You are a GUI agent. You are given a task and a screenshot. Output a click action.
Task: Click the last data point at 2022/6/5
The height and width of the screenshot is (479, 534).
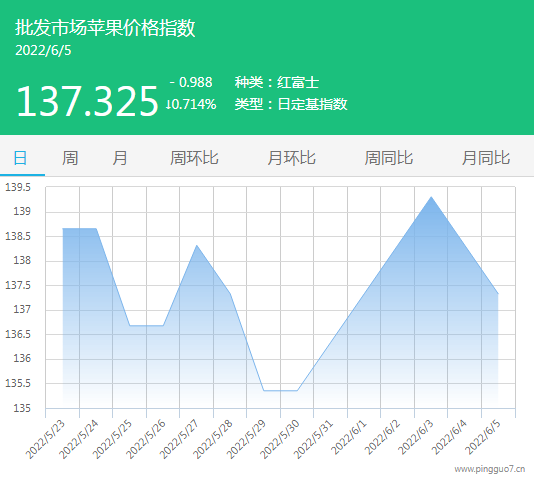pos(498,293)
